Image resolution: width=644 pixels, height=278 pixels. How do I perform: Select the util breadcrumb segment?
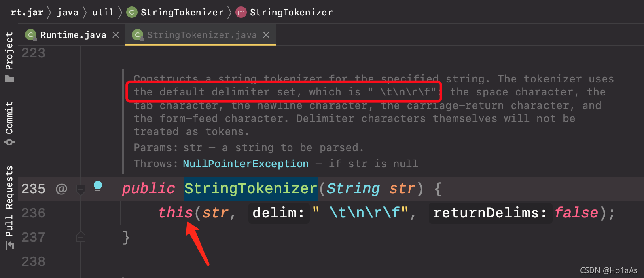click(x=103, y=13)
